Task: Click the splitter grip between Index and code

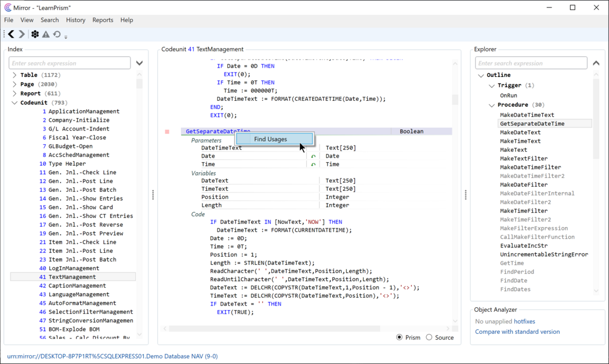Action: [x=153, y=195]
